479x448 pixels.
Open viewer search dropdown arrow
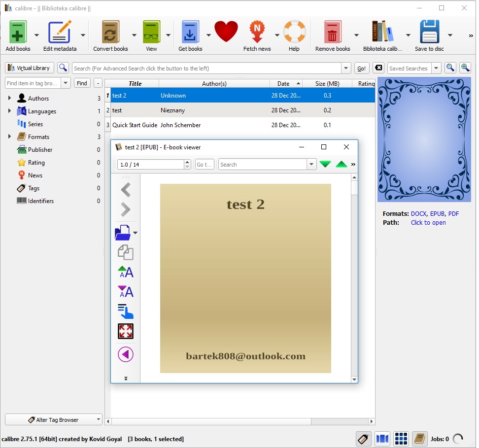point(311,165)
